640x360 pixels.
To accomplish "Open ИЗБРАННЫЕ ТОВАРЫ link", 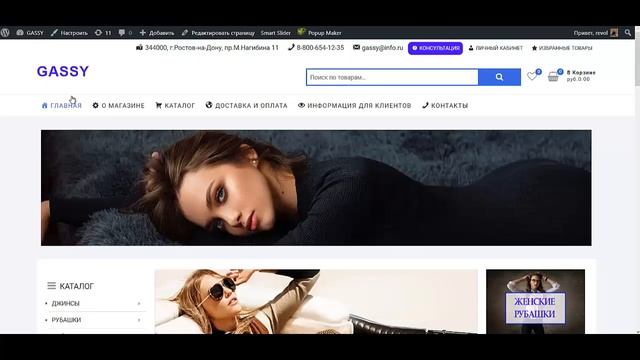I will point(562,48).
